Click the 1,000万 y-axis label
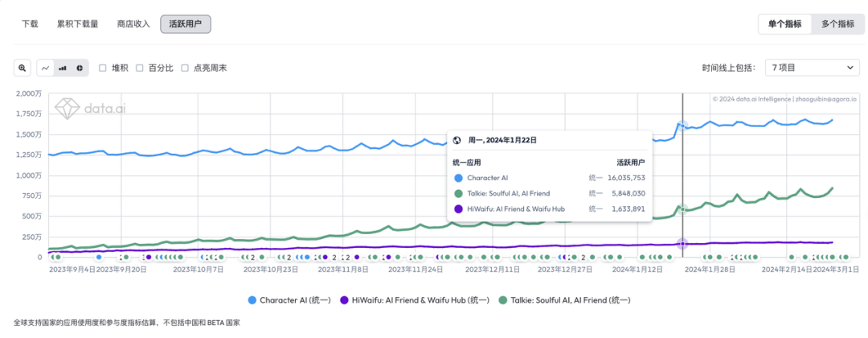This screenshot has height=338, width=868. point(30,175)
